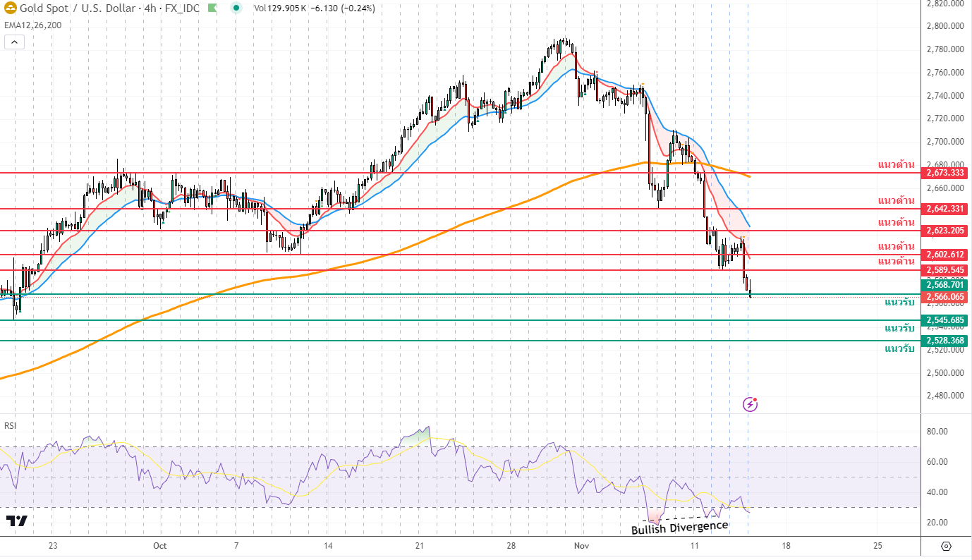Click the Nov date on time axis
This screenshot has height=560, width=972.
(x=581, y=545)
